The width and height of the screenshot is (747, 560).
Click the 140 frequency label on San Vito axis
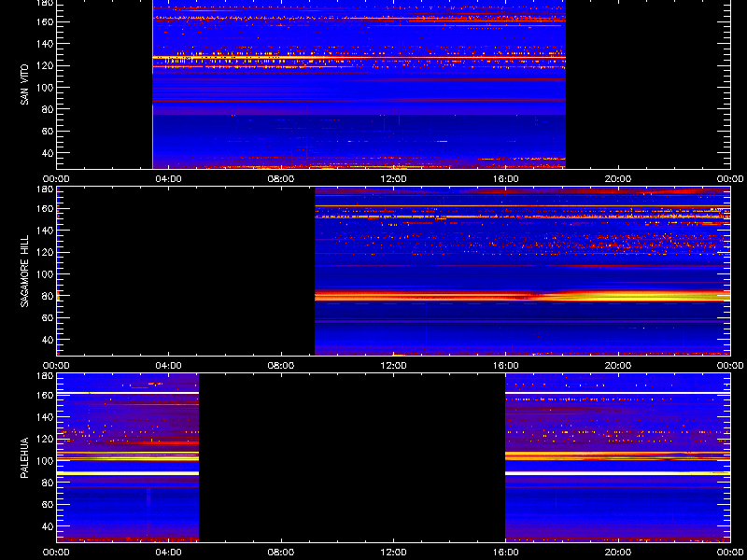click(45, 44)
